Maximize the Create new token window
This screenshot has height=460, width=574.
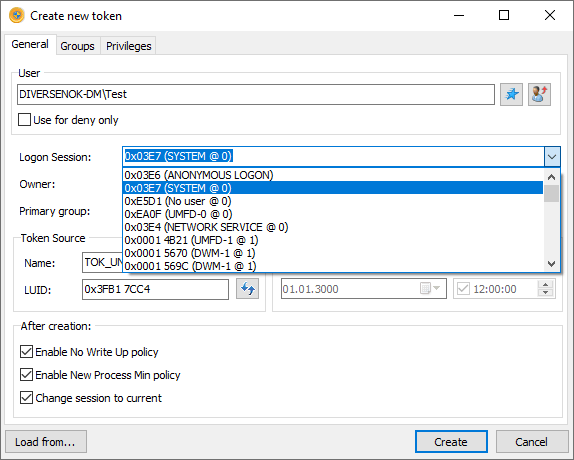[504, 15]
